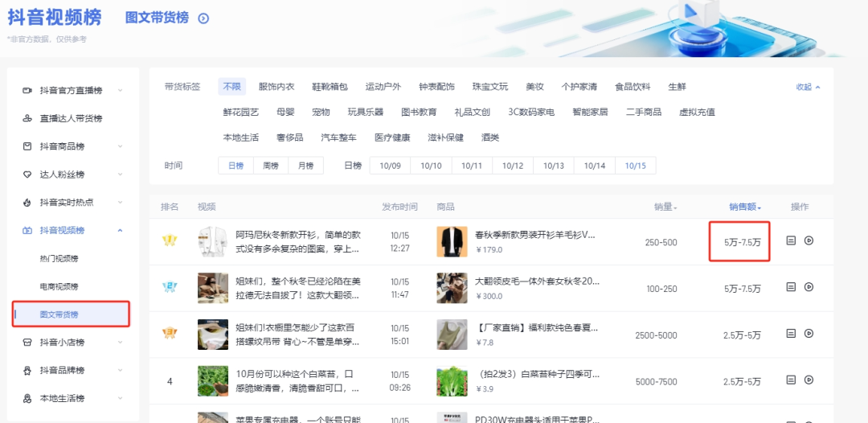The height and width of the screenshot is (423, 868).
Task: Click the 抖音视频榜 TV icon
Action: 27,230
